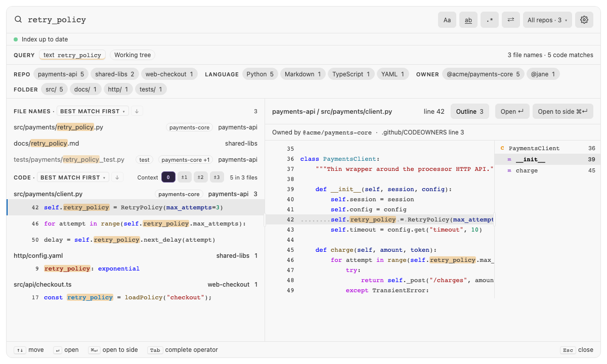
Task: Jump to __init__ method in outline
Action: 547,160
